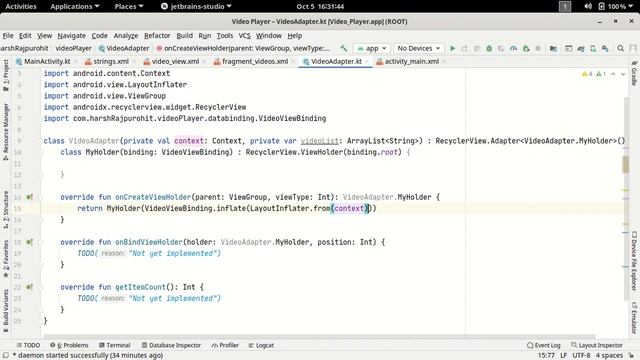The width and height of the screenshot is (640, 360).
Task: Toggle the Device File Explorer panel
Action: pos(634,261)
